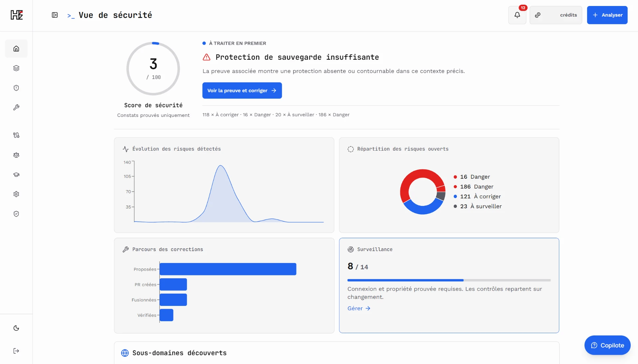Click the dashed circle icon by Répartition
This screenshot has height=364, width=638.
point(351,149)
